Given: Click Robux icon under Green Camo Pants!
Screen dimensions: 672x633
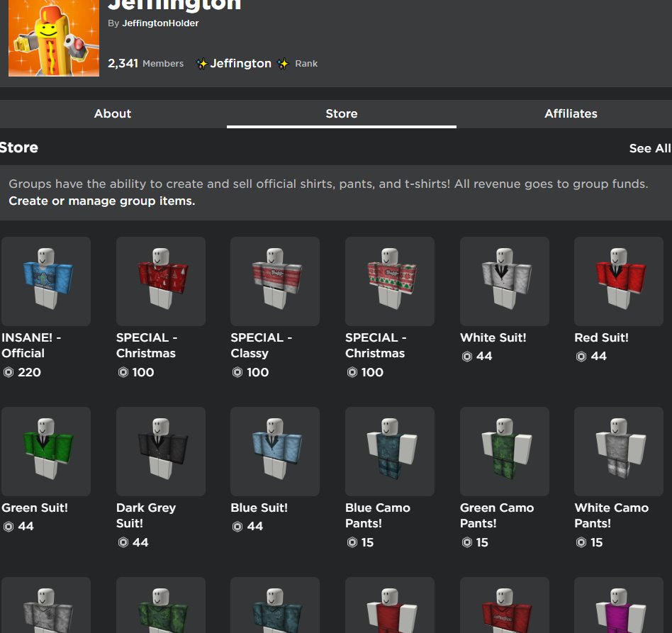Looking at the screenshot, I should [467, 542].
